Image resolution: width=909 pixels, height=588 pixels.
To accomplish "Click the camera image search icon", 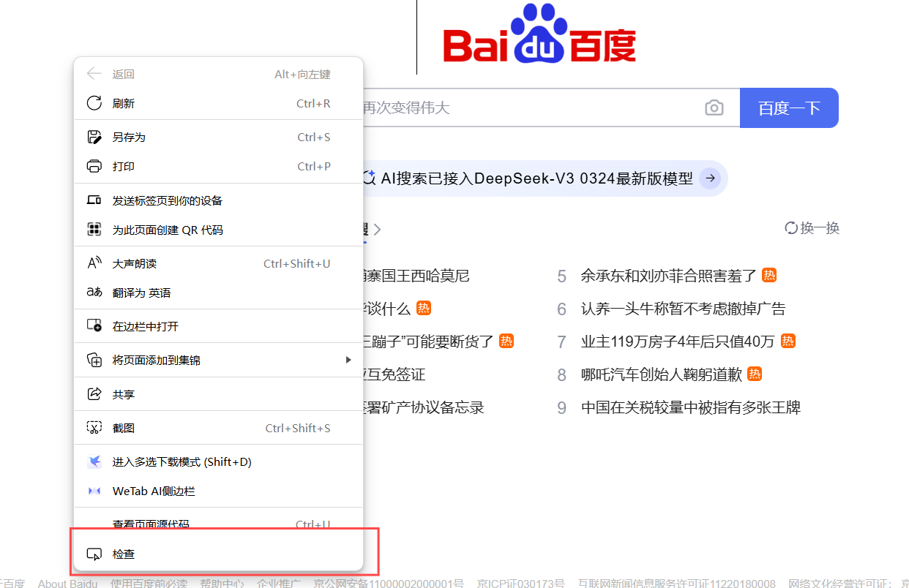I will (x=714, y=108).
